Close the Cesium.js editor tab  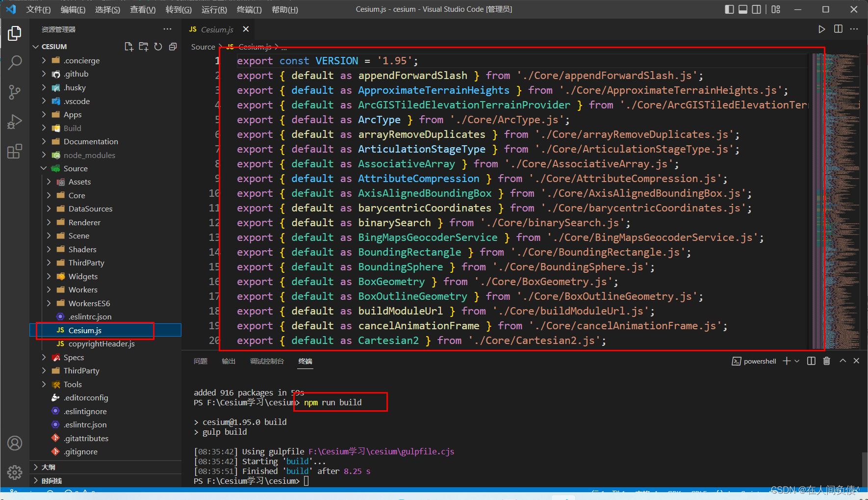pyautogui.click(x=246, y=29)
